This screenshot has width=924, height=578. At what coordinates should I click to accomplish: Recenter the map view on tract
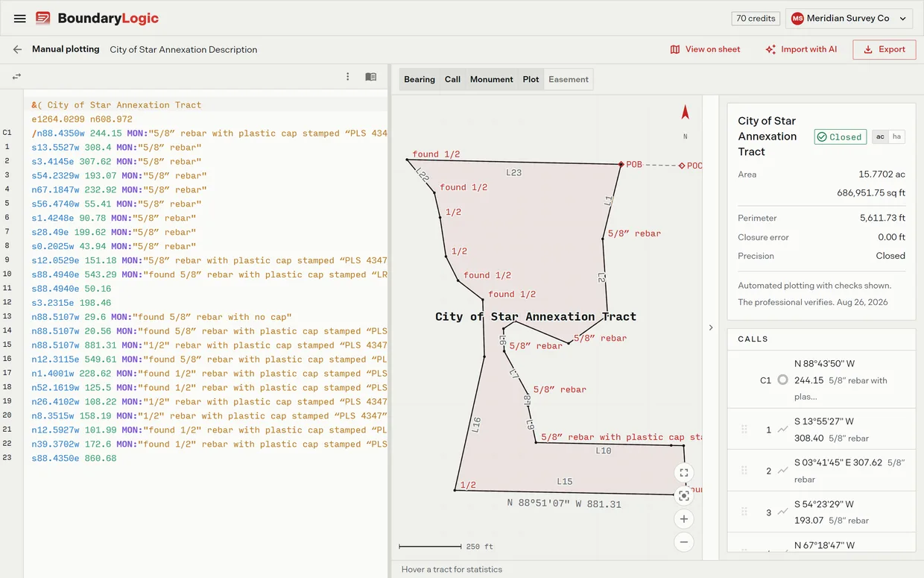[683, 496]
